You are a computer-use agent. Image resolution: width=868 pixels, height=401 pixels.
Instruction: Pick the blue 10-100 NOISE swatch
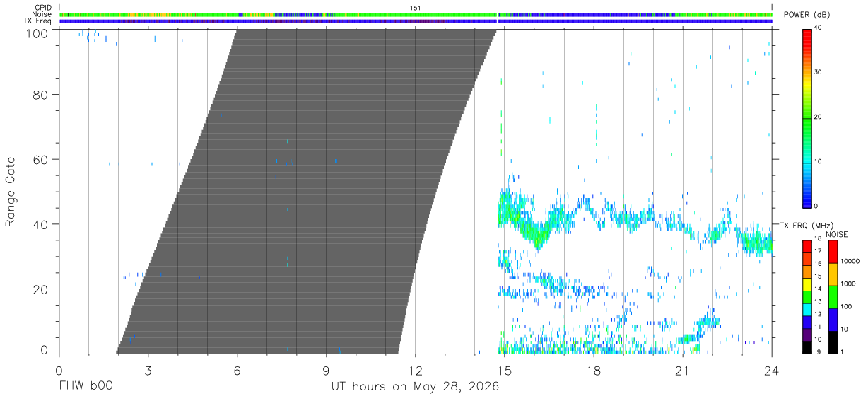(833, 320)
